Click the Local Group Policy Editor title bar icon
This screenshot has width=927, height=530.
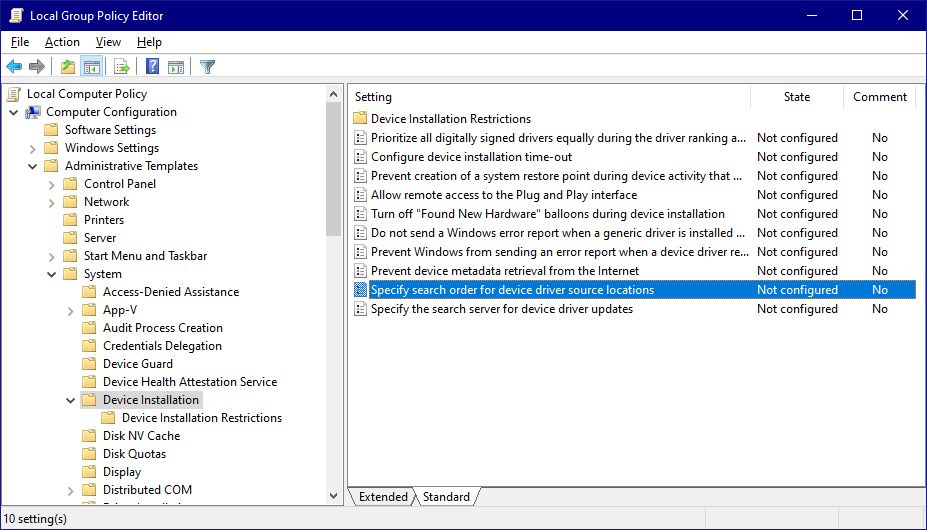click(16, 15)
